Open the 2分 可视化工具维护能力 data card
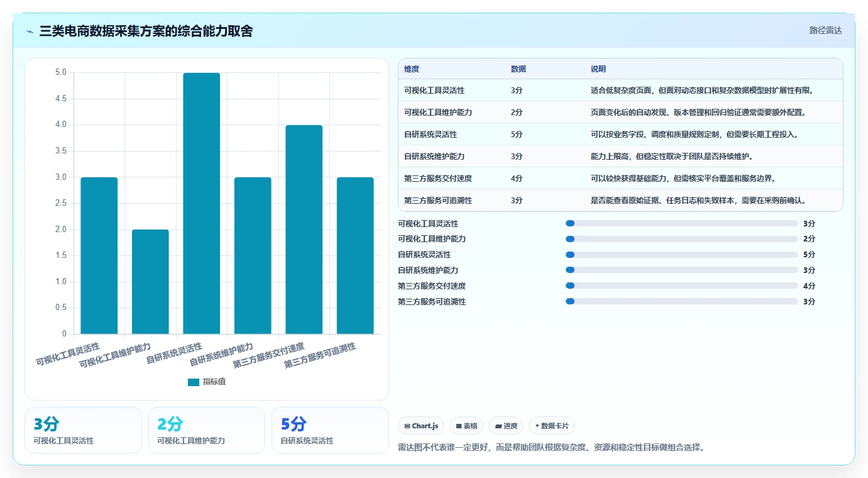This screenshot has width=868, height=478. coord(207,430)
